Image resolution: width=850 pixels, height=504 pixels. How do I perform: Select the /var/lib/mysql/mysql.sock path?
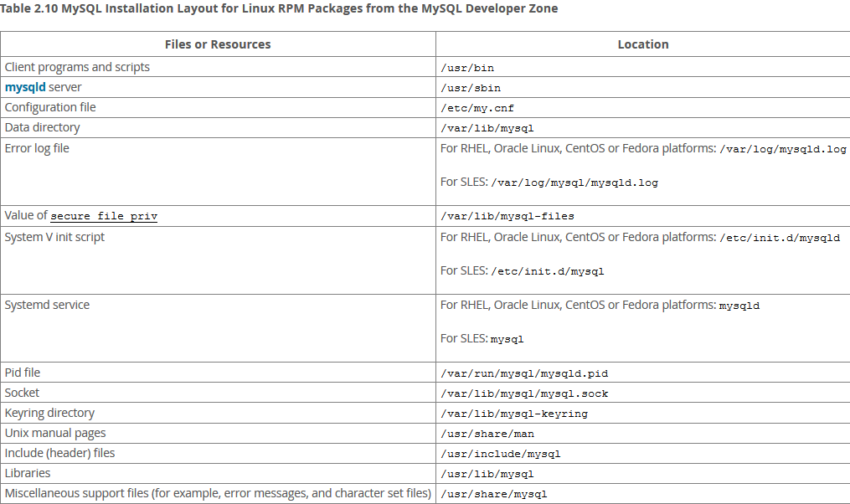(x=524, y=393)
